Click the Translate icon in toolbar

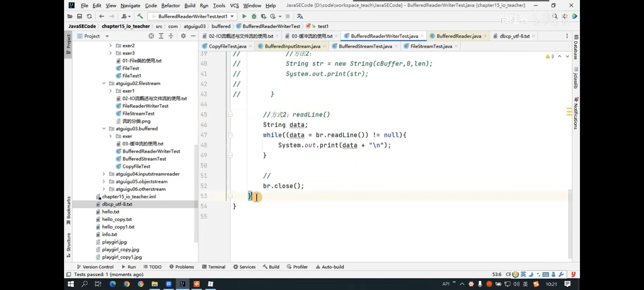[300, 16]
